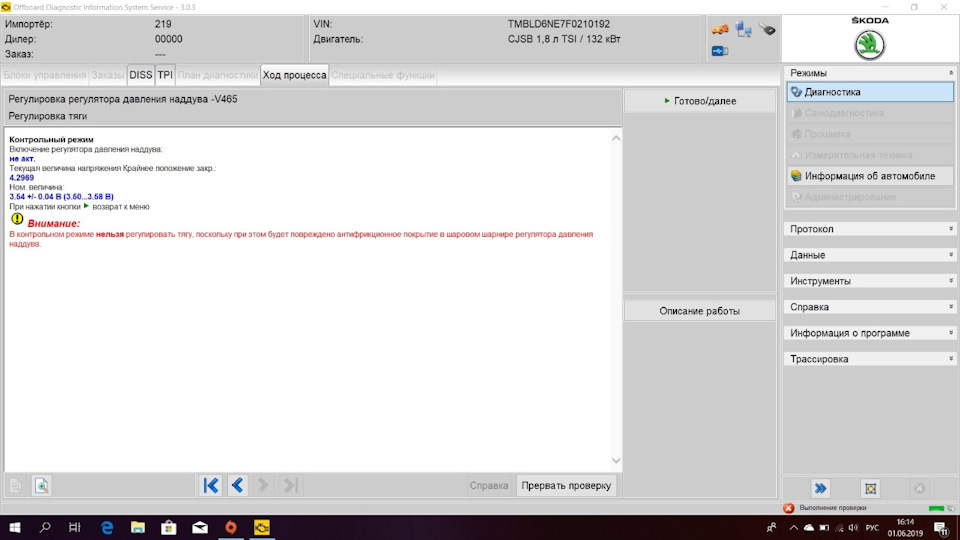Click the voltage value 4.2969
The height and width of the screenshot is (540, 960).
(21, 178)
